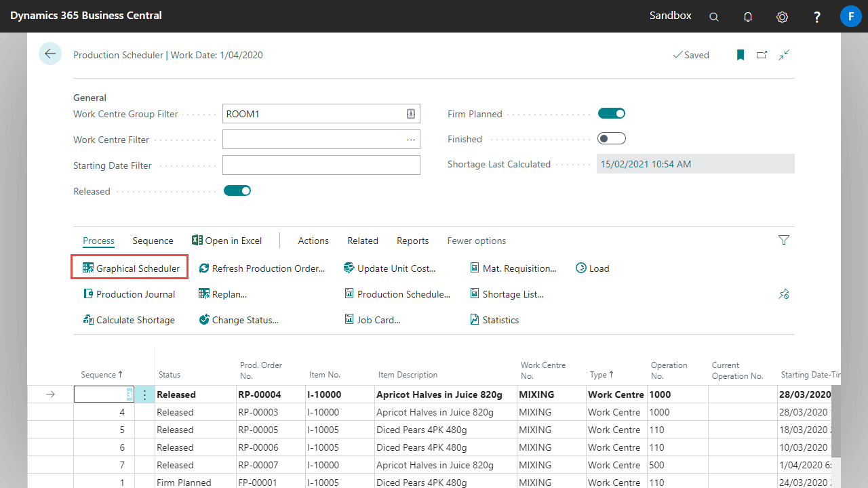The width and height of the screenshot is (868, 488).
Task: Click into Starting Date Filter field
Action: 321,165
